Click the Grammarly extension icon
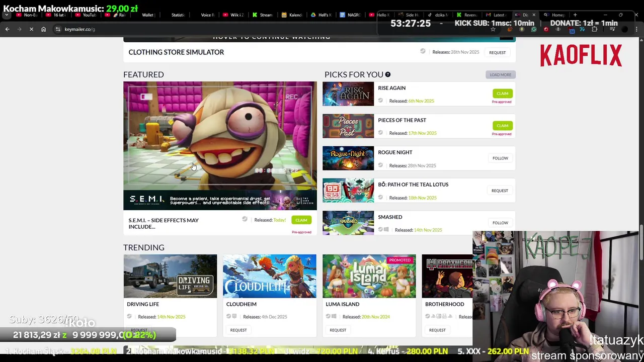 (534, 29)
